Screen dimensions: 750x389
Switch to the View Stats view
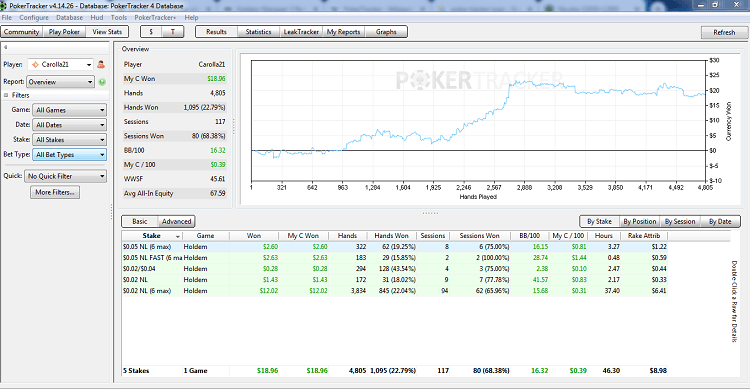[x=107, y=32]
